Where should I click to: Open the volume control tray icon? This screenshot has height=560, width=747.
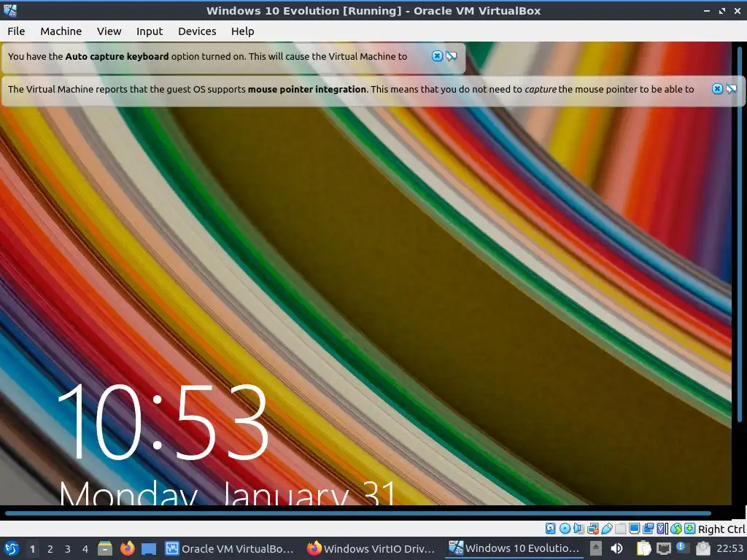616,548
